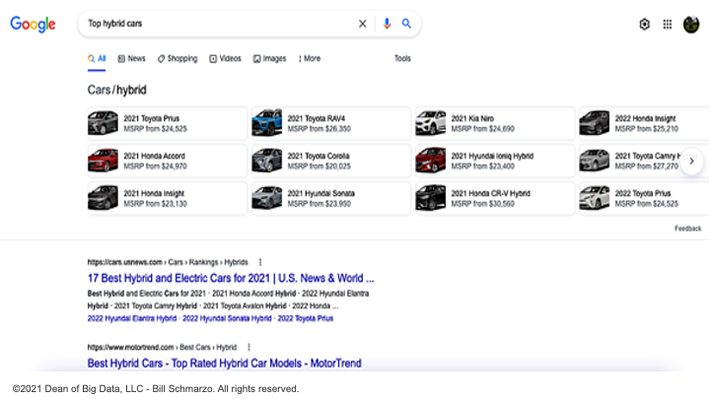The height and width of the screenshot is (399, 710).
Task: Open options menu for motortrend.com result
Action: [x=249, y=347]
